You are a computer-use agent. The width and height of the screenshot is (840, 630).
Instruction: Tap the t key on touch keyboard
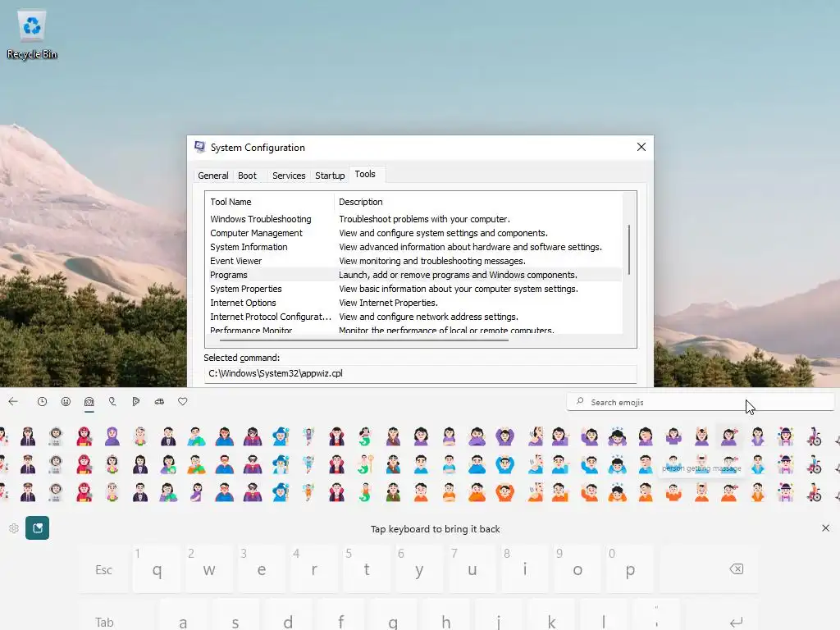point(367,569)
